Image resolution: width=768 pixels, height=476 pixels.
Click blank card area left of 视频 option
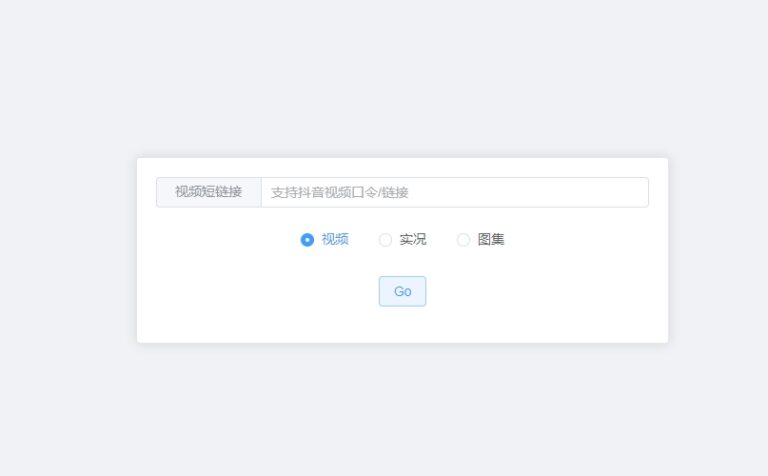click(x=220, y=240)
